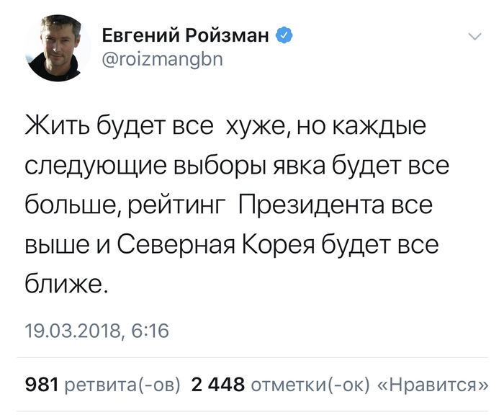This screenshot has width=504, height=420.
Task: Click the blue verified badge icon
Action: click(284, 35)
